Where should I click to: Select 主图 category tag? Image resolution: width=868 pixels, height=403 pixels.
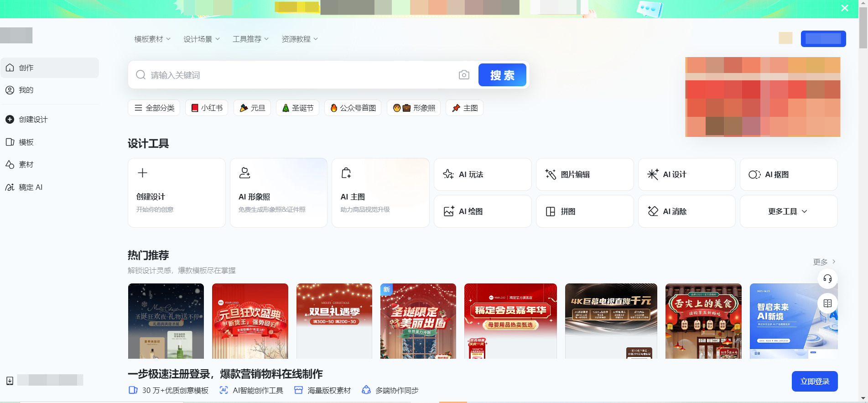[x=464, y=108]
